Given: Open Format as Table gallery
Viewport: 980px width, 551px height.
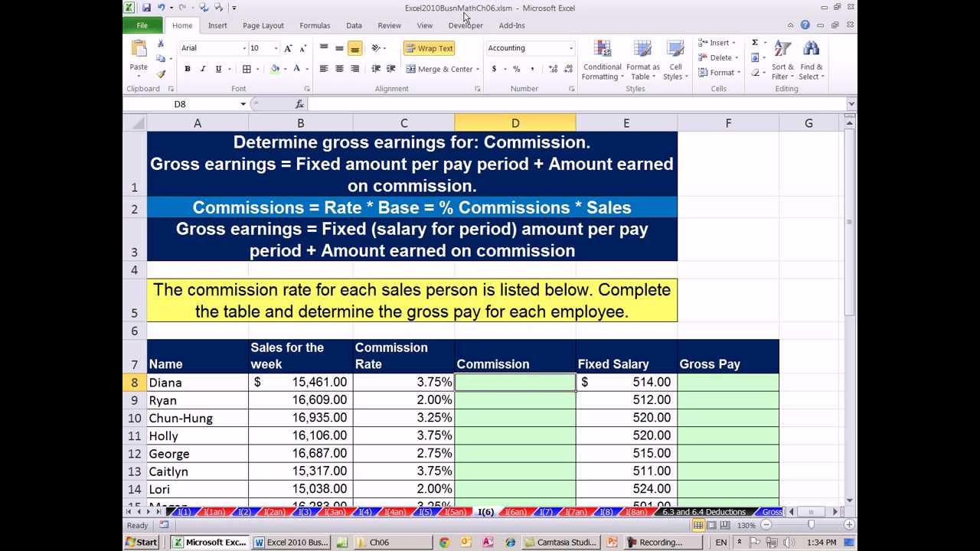Looking at the screenshot, I should (x=643, y=60).
